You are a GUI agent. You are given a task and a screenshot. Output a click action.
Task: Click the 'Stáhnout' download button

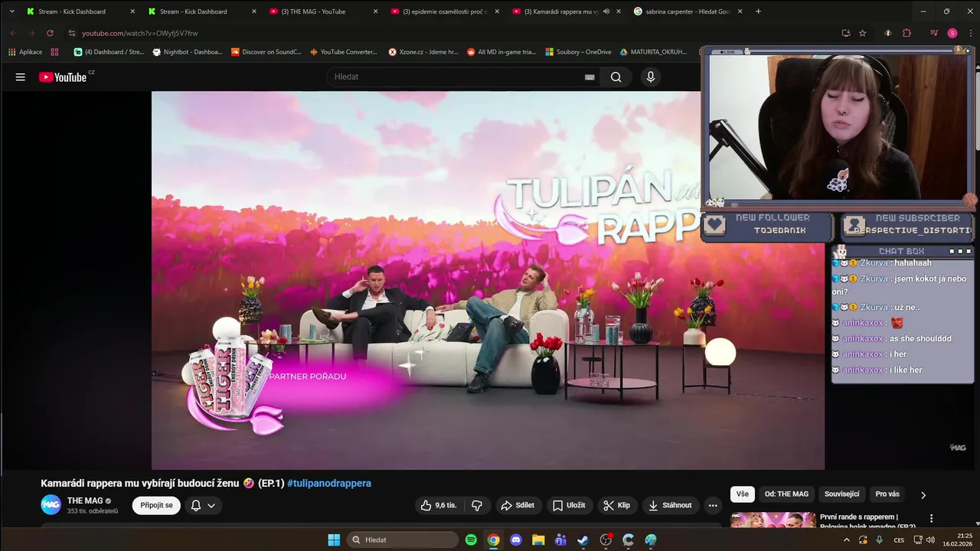(x=670, y=505)
